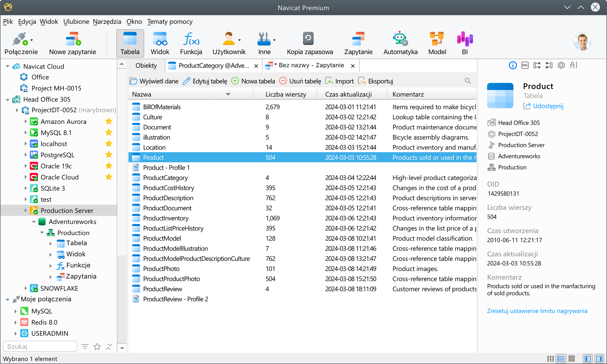Open the Użytkownik users section
Viewport: 607px width, 364px height.
click(x=229, y=43)
